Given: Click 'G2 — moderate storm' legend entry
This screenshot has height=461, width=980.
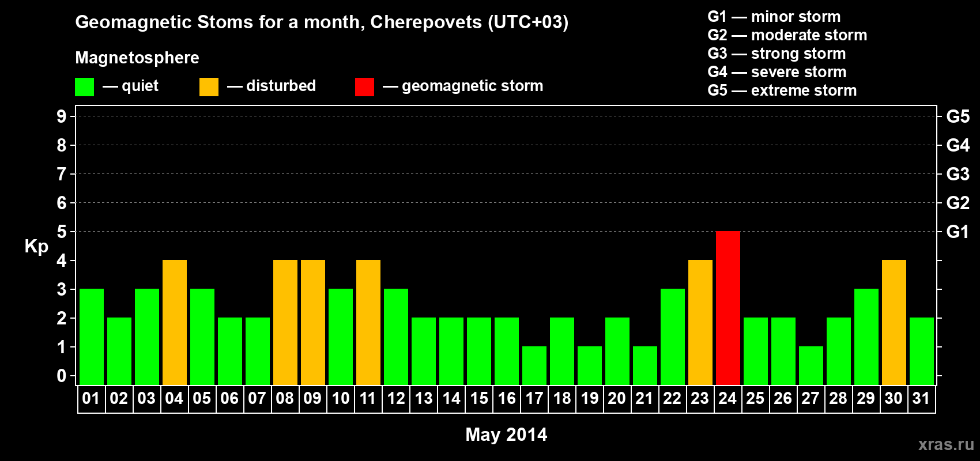Looking at the screenshot, I should (x=787, y=35).
